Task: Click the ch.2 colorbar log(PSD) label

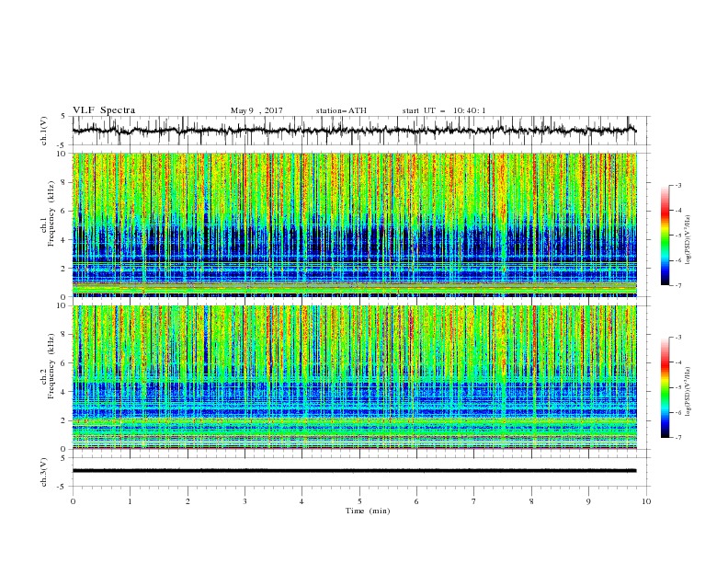Action: tap(688, 391)
